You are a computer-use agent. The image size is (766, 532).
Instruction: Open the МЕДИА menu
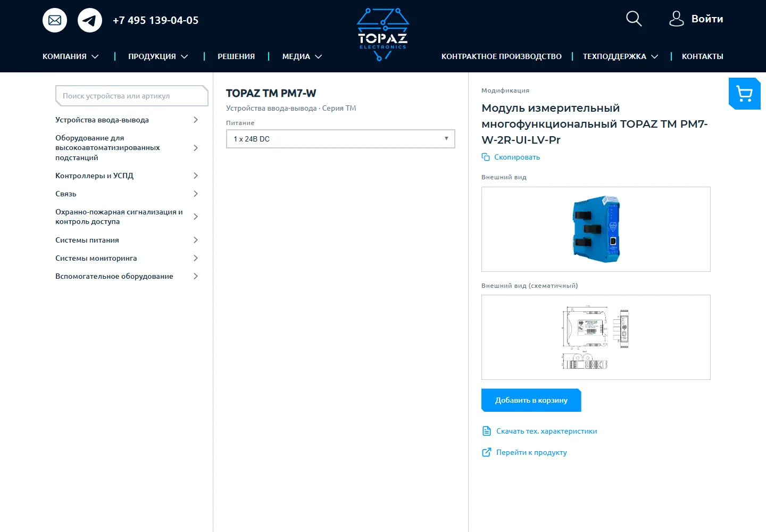pyautogui.click(x=302, y=56)
